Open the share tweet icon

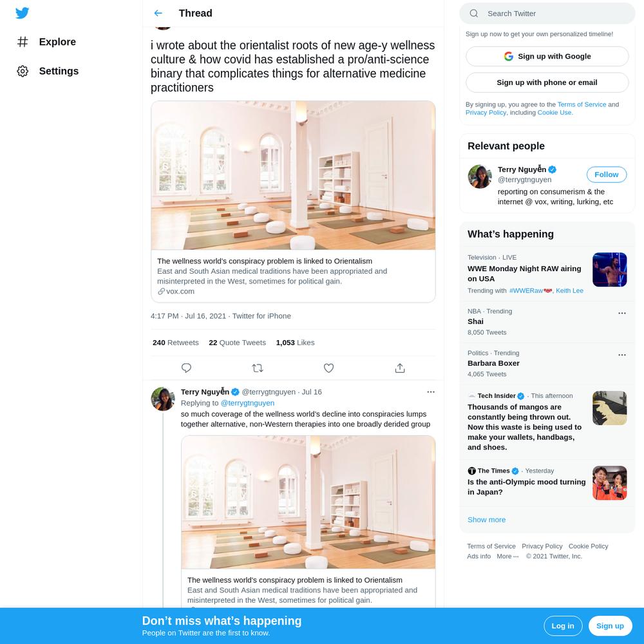point(400,368)
